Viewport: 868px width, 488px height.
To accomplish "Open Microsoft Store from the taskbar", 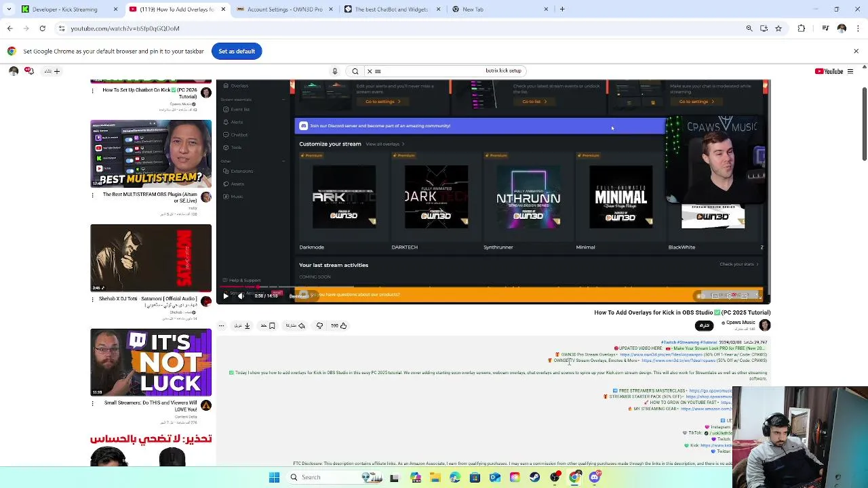I will (475, 478).
